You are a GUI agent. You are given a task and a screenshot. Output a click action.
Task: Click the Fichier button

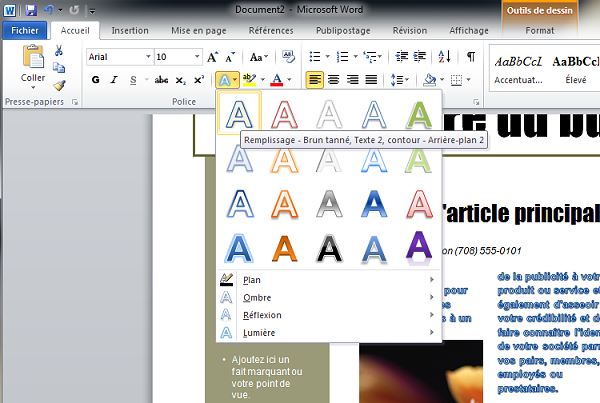[23, 31]
